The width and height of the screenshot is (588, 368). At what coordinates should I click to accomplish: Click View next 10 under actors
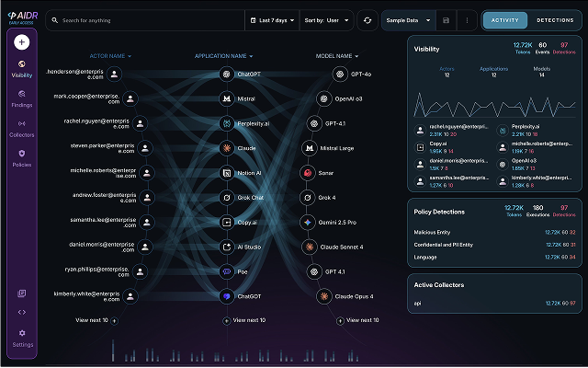97,320
